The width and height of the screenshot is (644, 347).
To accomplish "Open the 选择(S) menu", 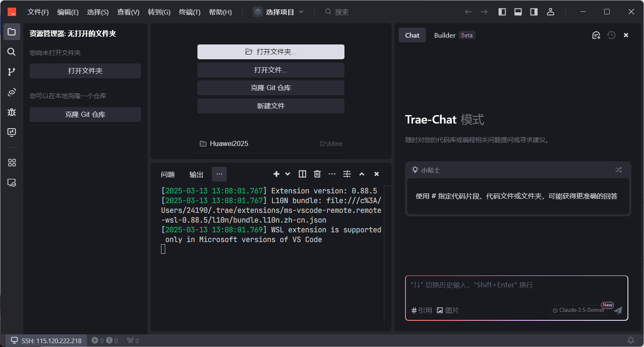I will point(98,12).
